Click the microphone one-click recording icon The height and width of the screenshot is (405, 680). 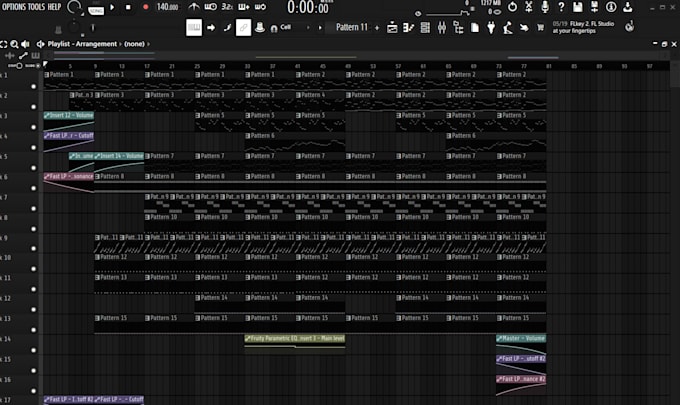tap(545, 7)
